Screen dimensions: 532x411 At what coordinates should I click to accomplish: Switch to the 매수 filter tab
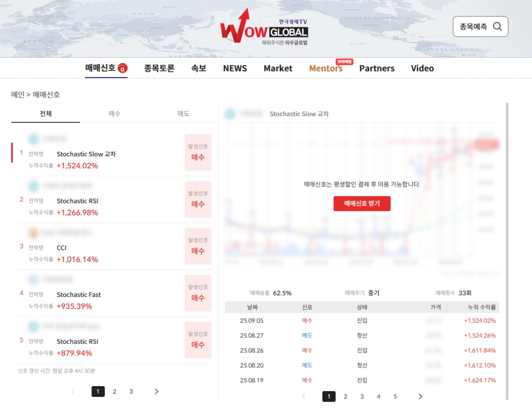point(114,114)
